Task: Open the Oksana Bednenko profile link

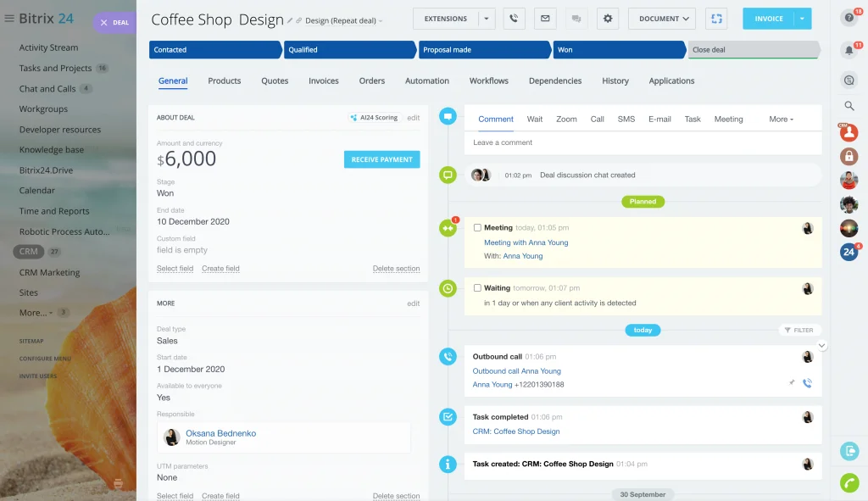Action: pos(220,433)
